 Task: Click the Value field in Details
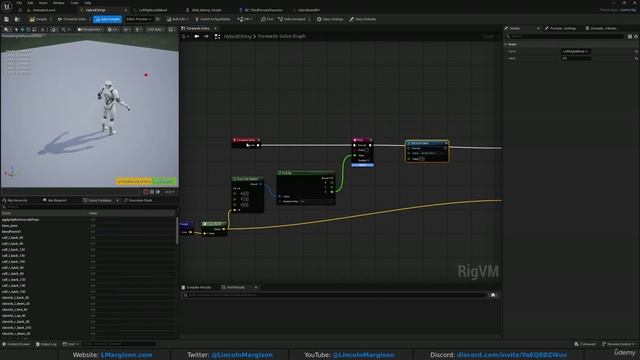(576, 58)
